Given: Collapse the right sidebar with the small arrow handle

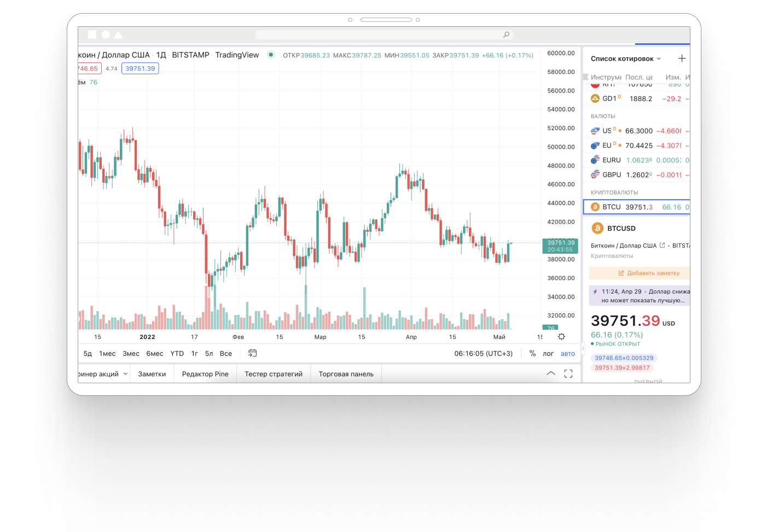Looking at the screenshot, I should pyautogui.click(x=583, y=348).
